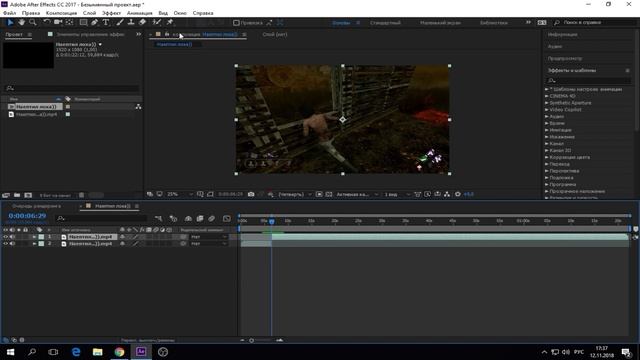Select the Selection arrow tool
Viewport: 640px width, 360px height.
pyautogui.click(x=11, y=22)
